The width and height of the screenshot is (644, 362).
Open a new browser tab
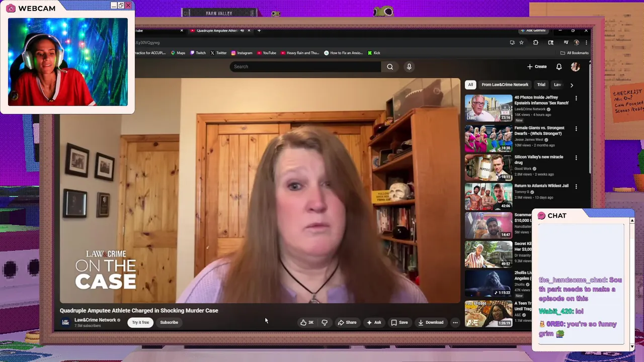click(x=259, y=31)
